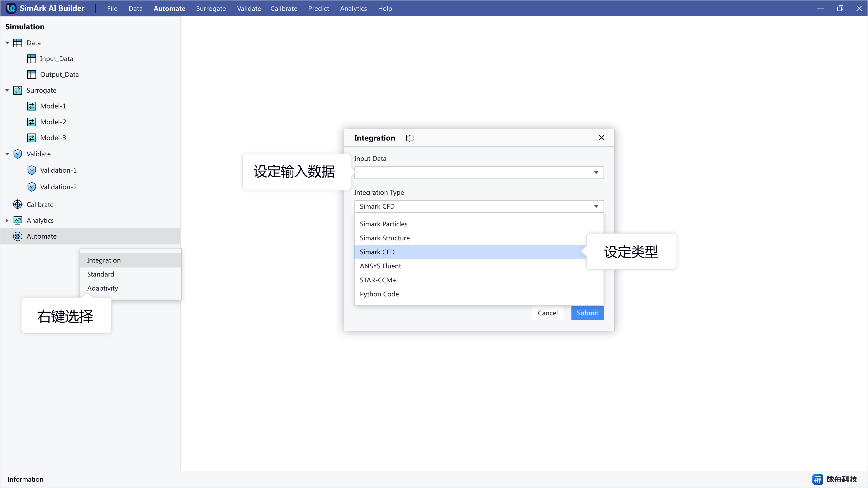Click the Submit button
This screenshot has height=488, width=868.
pyautogui.click(x=587, y=313)
